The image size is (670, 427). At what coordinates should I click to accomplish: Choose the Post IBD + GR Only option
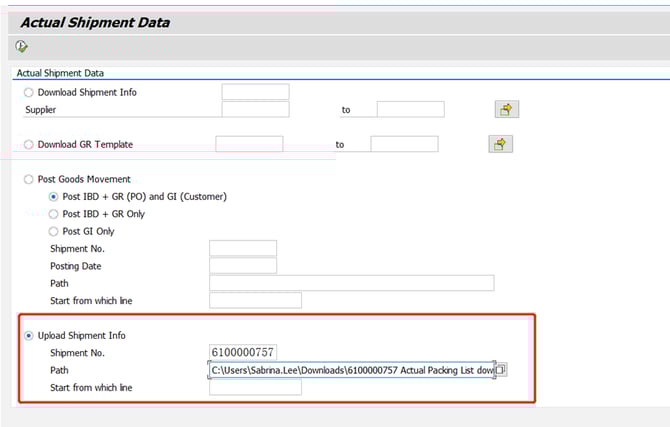(54, 214)
